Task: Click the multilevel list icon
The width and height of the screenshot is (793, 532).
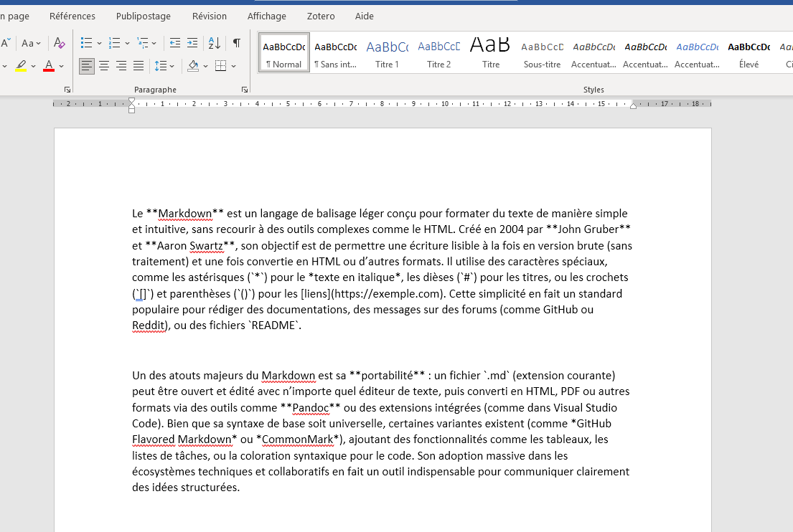Action: [143, 43]
